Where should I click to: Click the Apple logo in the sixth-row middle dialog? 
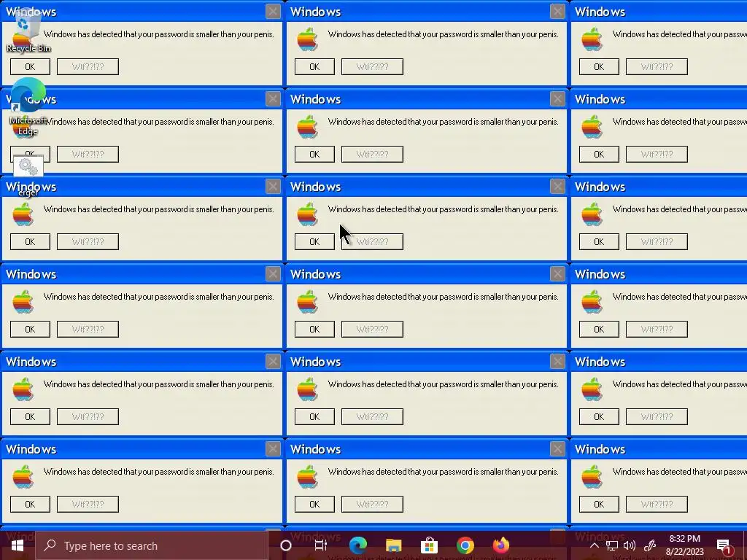click(x=307, y=477)
